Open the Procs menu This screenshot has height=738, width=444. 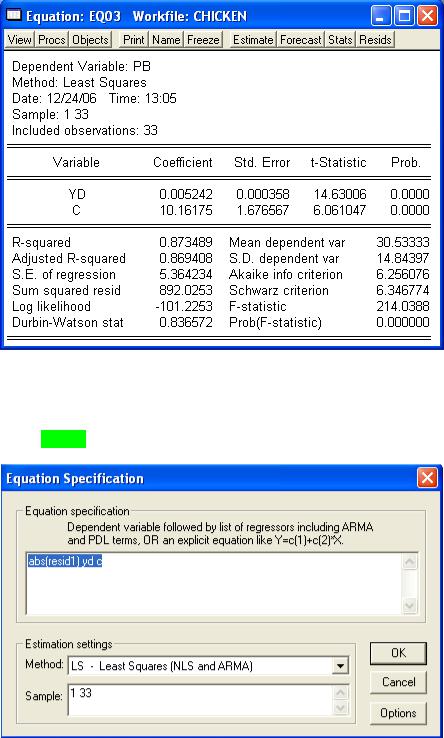[x=52, y=40]
